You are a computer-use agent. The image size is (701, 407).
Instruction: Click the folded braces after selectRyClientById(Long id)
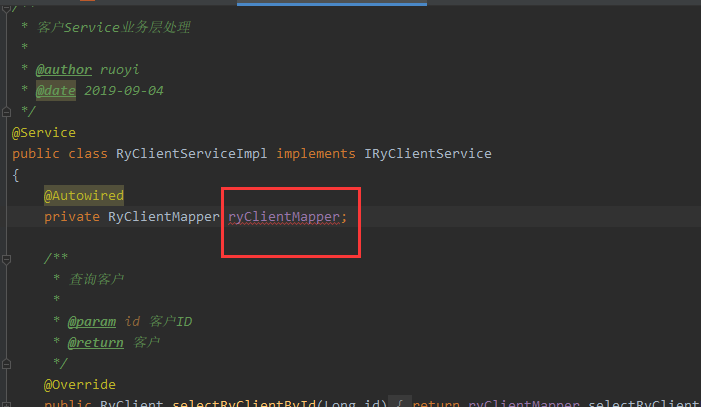399,403
